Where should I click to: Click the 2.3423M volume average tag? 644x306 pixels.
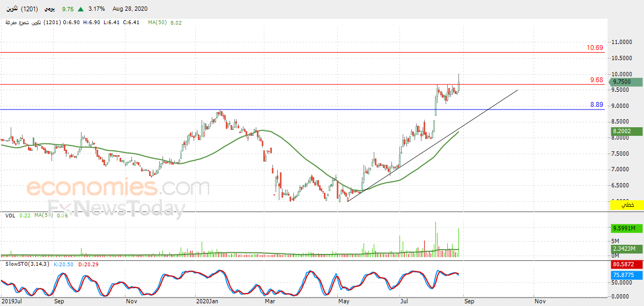627,249
